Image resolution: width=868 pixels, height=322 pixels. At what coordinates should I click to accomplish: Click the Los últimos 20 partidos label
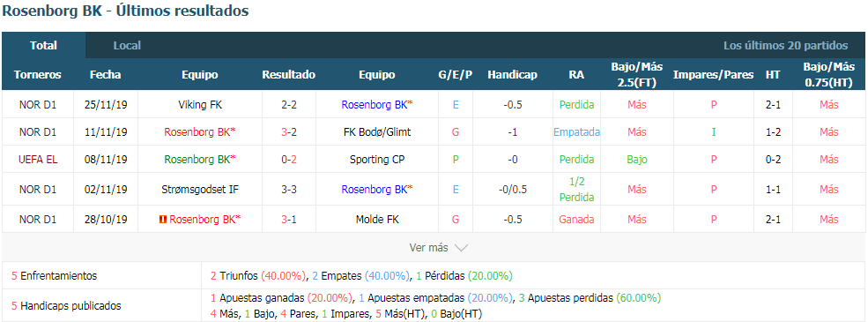pyautogui.click(x=785, y=46)
